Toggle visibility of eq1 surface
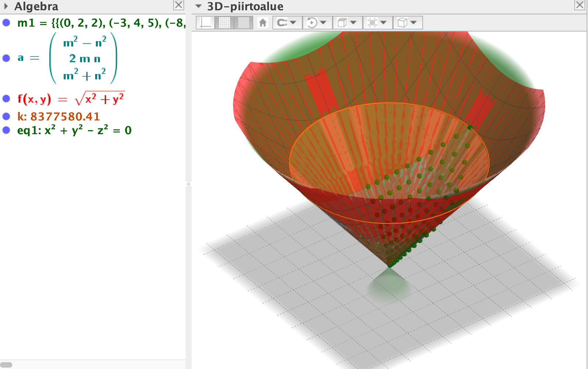The height and width of the screenshot is (369, 588). (x=6, y=130)
